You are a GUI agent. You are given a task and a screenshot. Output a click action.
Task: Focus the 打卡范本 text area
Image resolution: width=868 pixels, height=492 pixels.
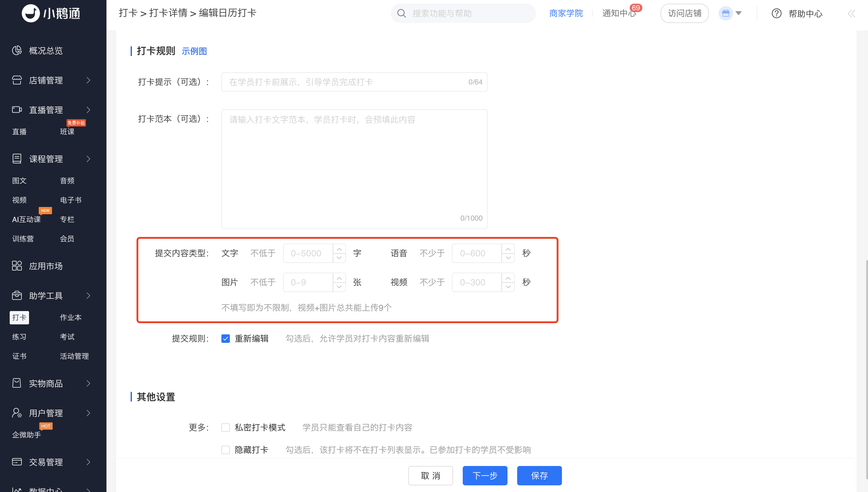point(354,169)
